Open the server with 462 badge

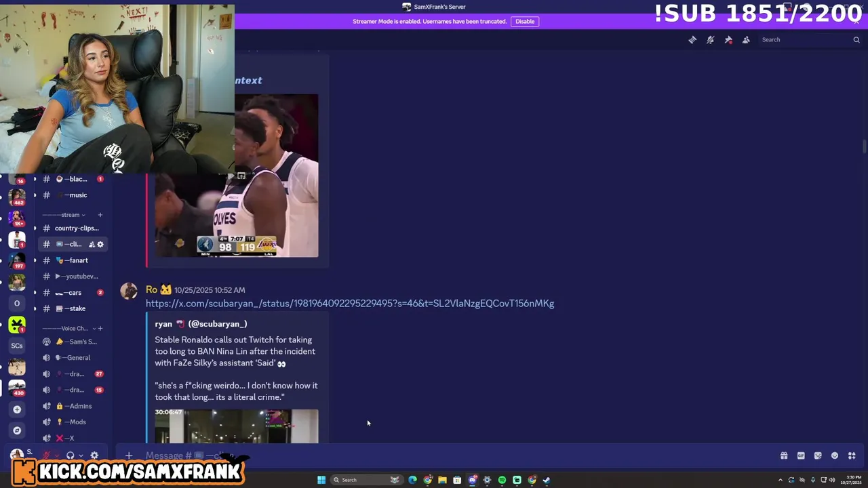click(17, 196)
